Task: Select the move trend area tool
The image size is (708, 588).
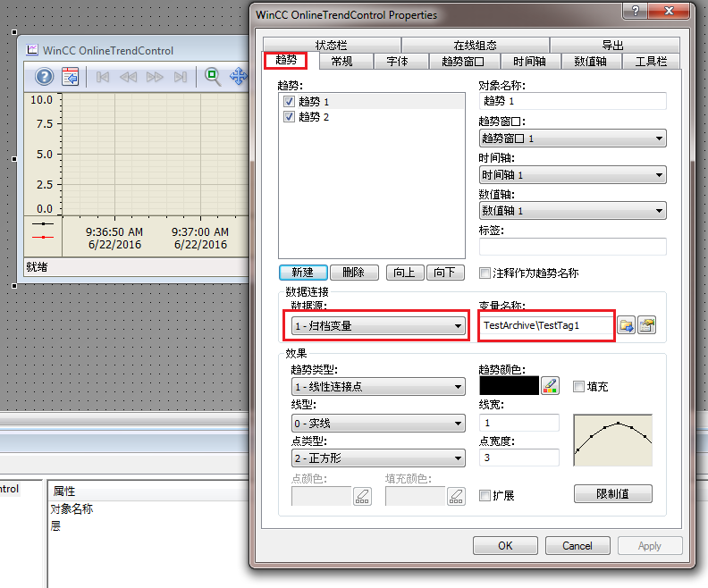Action: [x=239, y=76]
